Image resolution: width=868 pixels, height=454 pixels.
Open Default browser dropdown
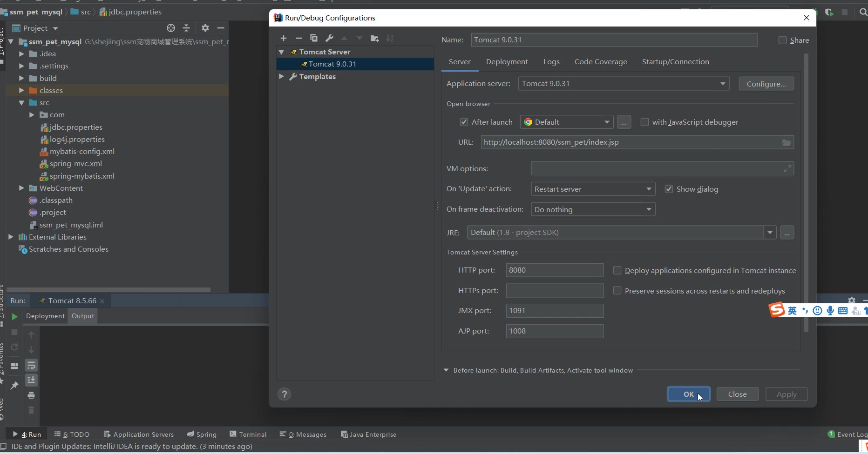[x=567, y=122]
